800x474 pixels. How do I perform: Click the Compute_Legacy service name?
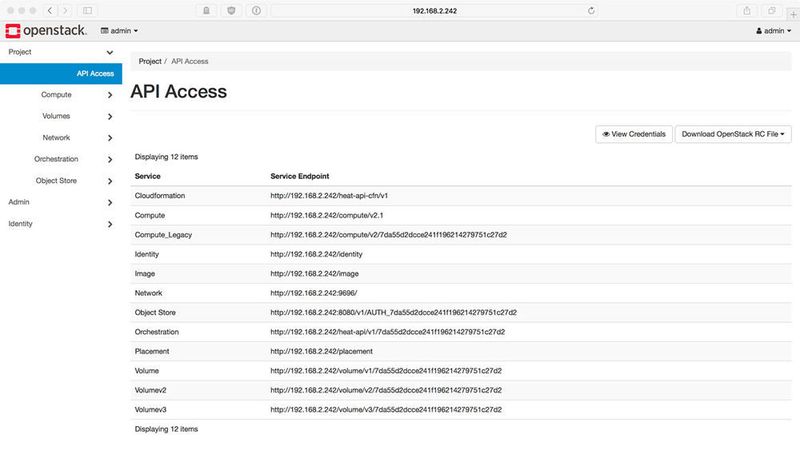coord(163,235)
